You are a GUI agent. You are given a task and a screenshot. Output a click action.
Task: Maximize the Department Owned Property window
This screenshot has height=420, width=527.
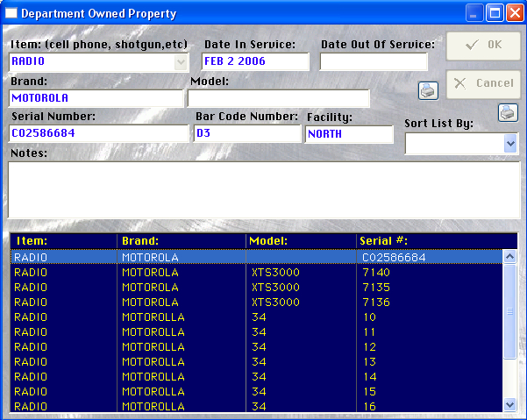click(x=495, y=13)
